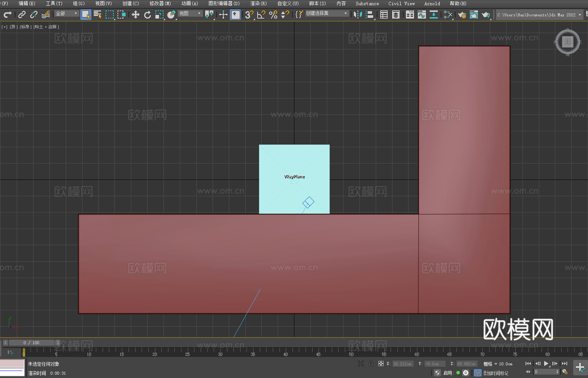Click the [顶] viewport view label

(13, 27)
